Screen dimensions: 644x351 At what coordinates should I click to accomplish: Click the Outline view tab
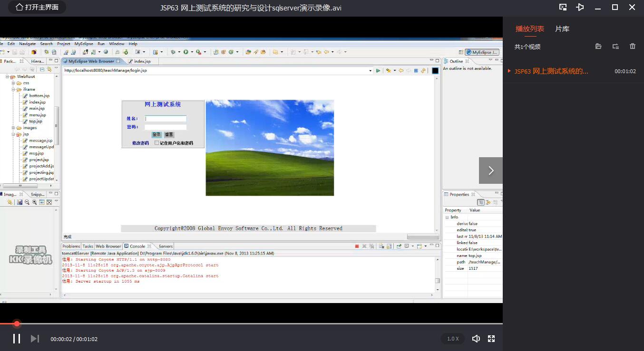[x=456, y=61]
